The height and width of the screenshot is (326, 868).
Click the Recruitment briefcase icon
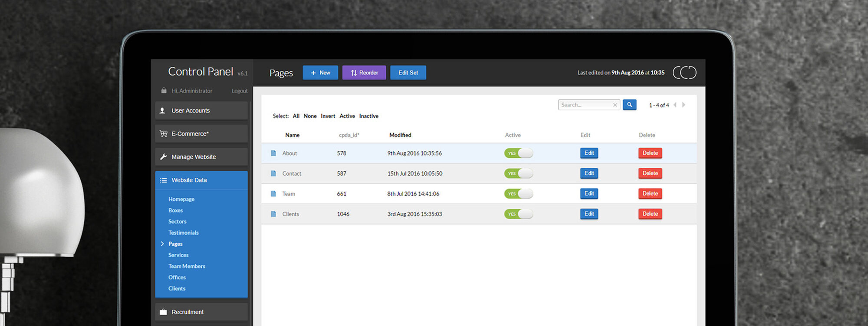163,312
